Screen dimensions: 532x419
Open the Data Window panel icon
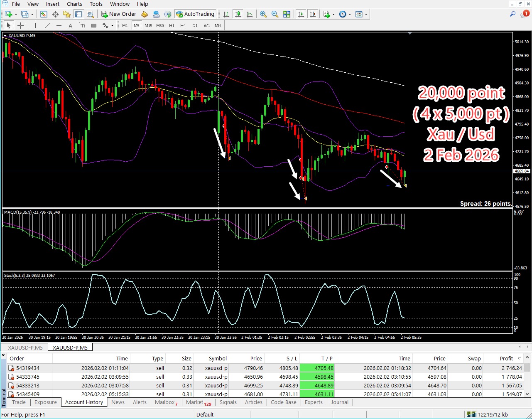click(55, 14)
